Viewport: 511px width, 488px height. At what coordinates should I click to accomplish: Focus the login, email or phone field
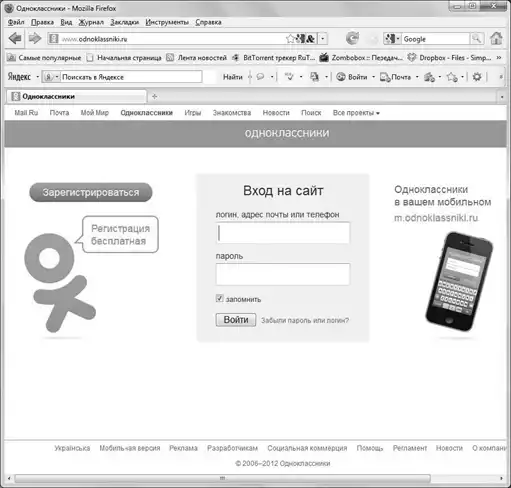pos(283,233)
